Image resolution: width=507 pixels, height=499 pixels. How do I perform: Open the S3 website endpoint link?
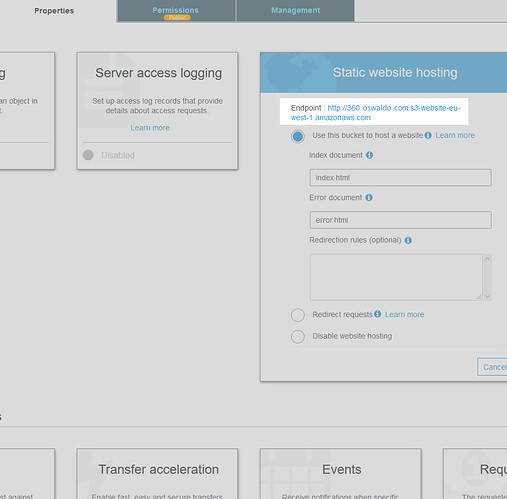(x=376, y=113)
